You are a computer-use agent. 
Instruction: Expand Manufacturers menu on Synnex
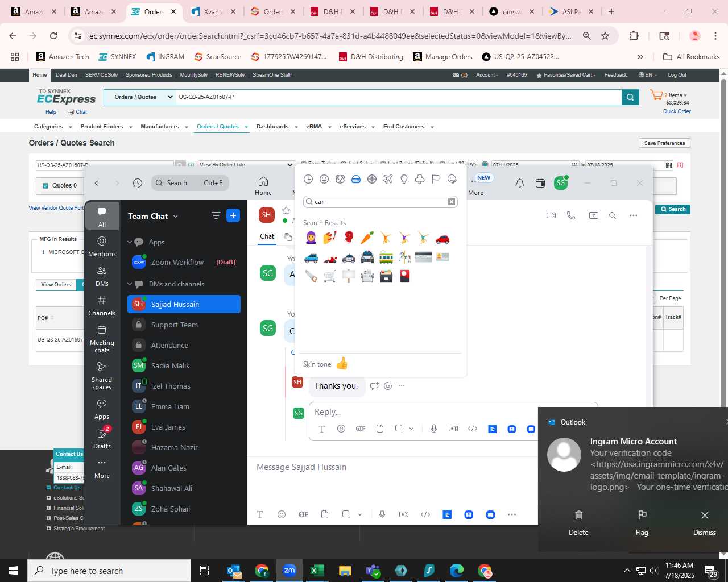164,127
